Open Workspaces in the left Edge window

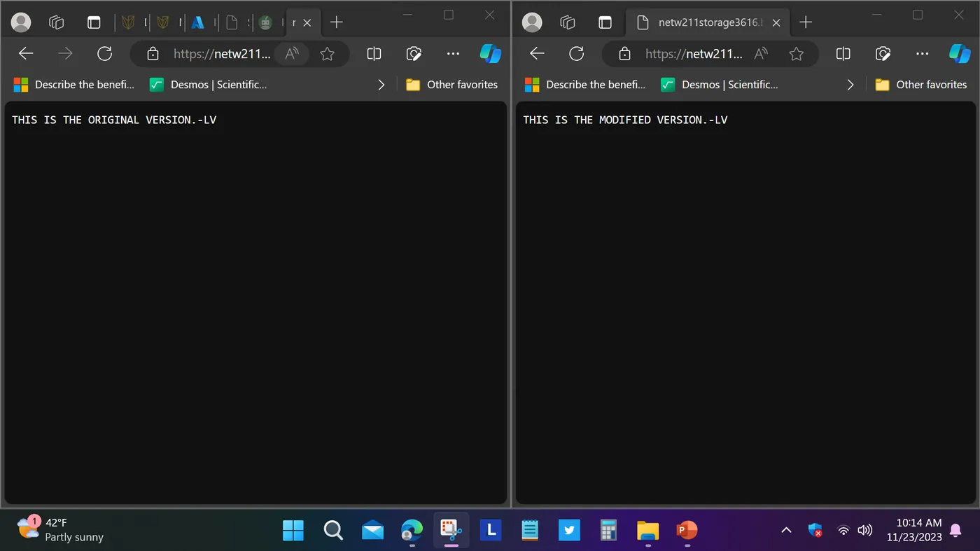coord(57,22)
